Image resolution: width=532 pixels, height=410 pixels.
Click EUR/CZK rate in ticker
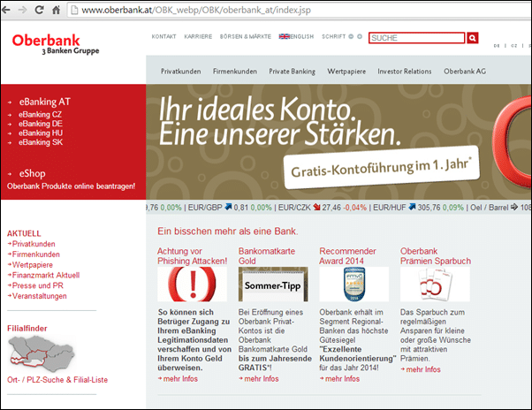tap(323, 208)
